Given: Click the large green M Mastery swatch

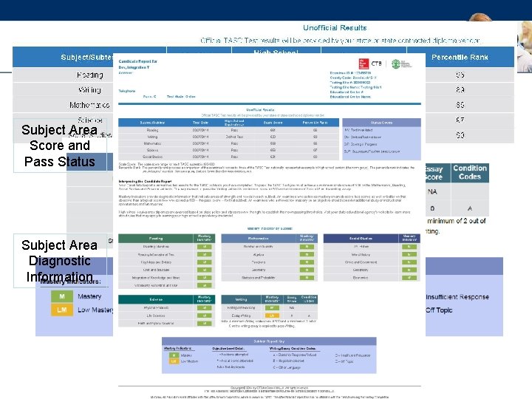Looking at the screenshot, I should pyautogui.click(x=62, y=296).
